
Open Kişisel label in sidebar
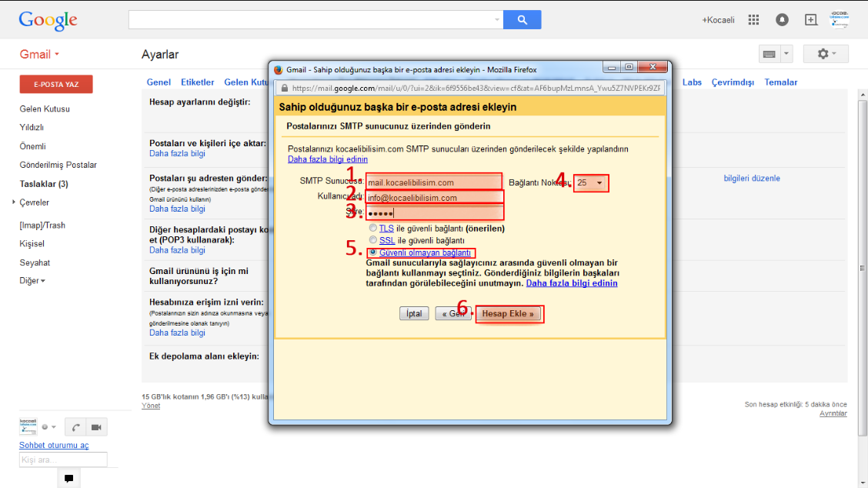(x=32, y=244)
